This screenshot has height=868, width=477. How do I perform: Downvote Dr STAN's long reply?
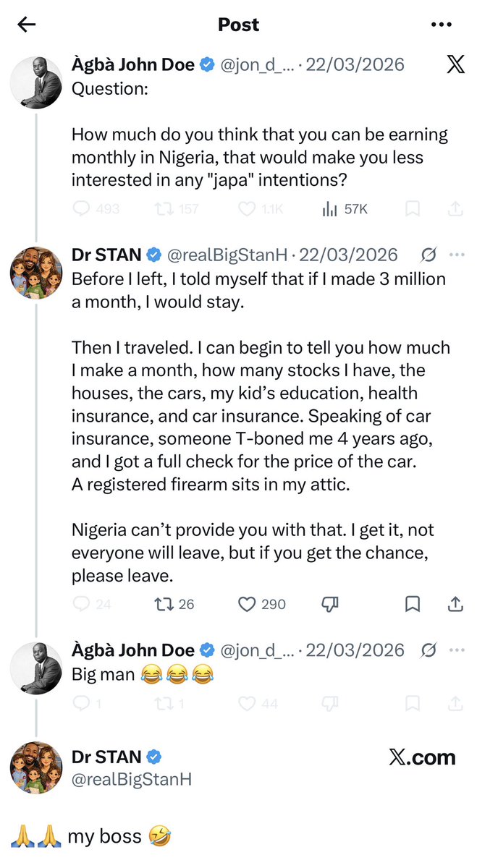[329, 603]
